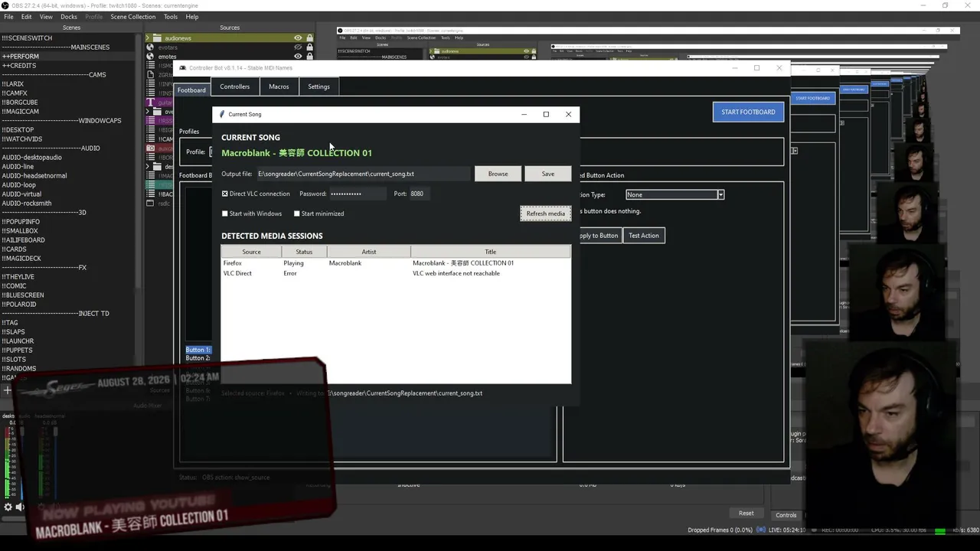
Task: Open the Edit menu in OBS
Action: click(x=27, y=17)
